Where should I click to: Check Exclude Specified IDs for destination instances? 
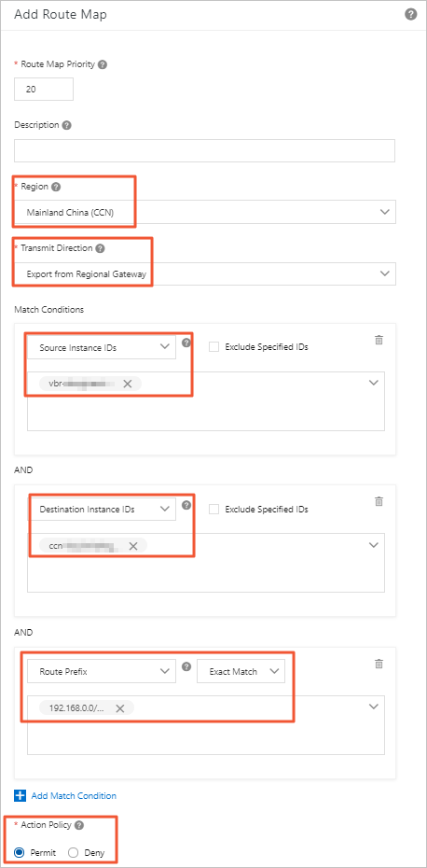point(214,509)
